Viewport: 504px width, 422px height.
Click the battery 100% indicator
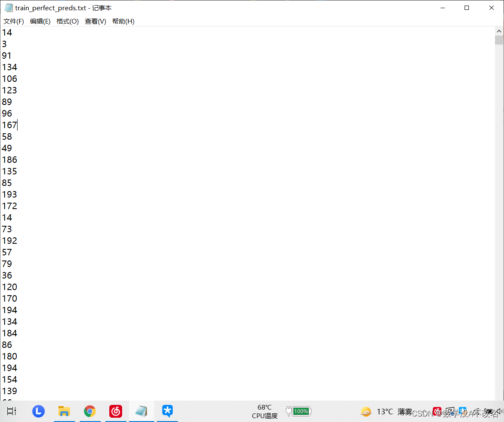[x=299, y=411]
